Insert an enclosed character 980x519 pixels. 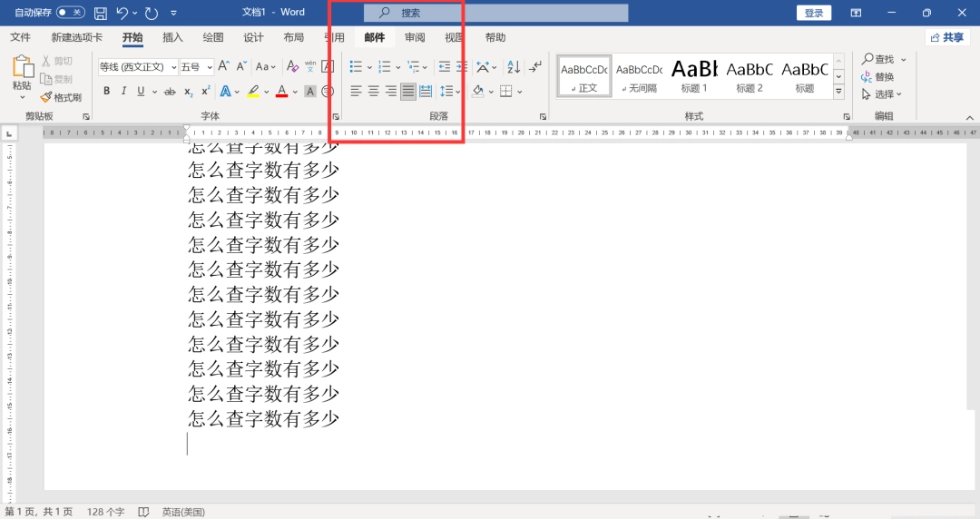coord(328,92)
